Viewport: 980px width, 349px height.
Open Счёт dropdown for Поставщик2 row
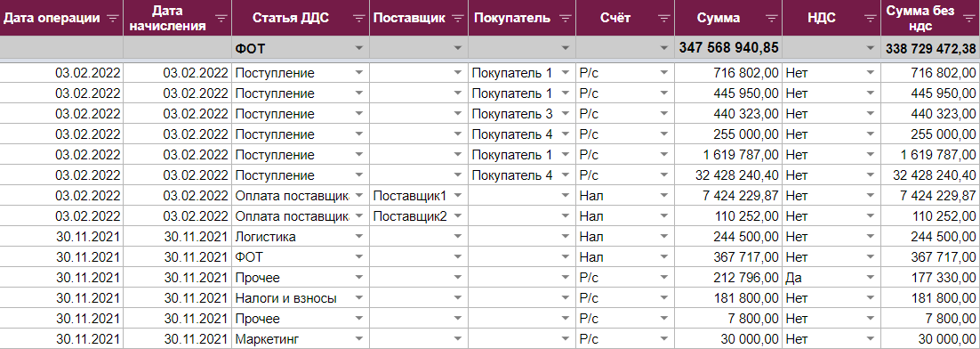[x=663, y=216]
